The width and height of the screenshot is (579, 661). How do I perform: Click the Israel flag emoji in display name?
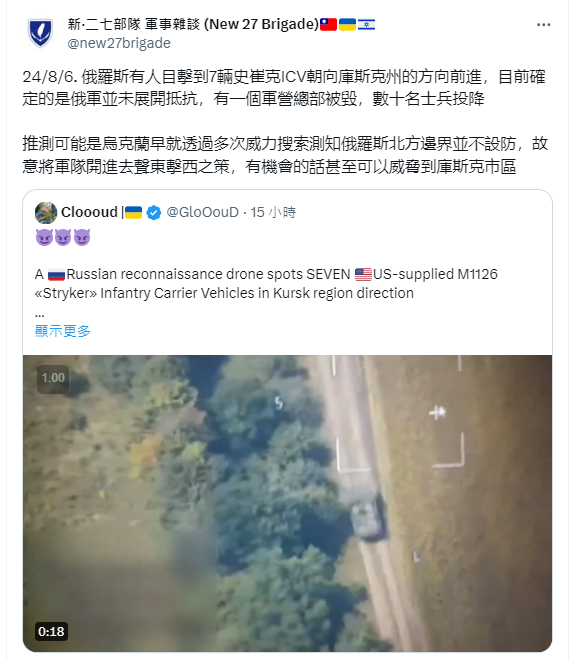(366, 24)
